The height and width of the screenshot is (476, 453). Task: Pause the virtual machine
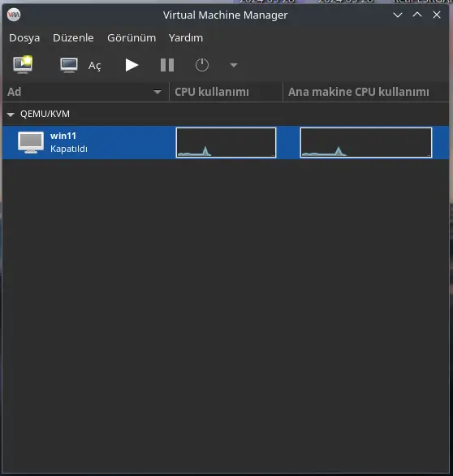[x=167, y=65]
